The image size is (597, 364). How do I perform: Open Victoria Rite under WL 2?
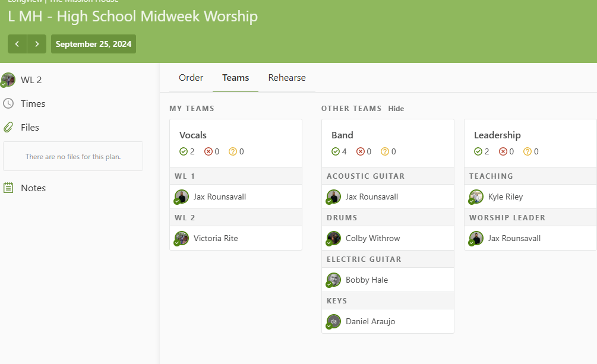pyautogui.click(x=216, y=238)
